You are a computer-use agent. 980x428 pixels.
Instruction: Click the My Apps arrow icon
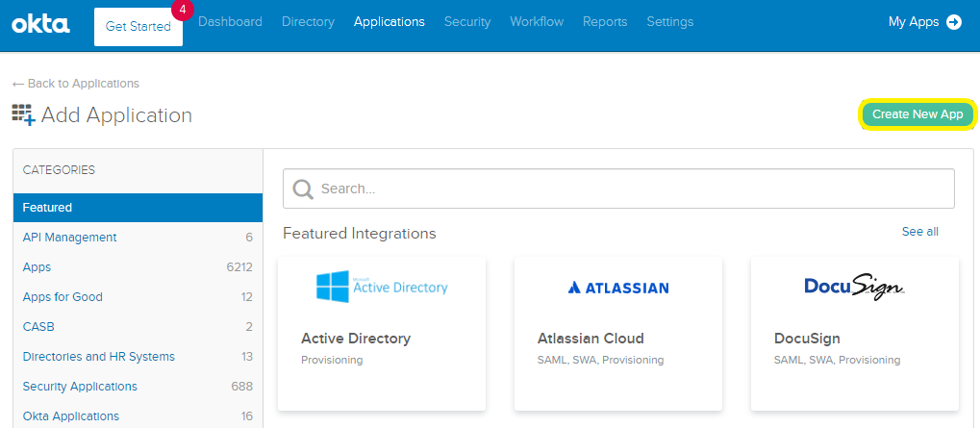click(x=954, y=22)
